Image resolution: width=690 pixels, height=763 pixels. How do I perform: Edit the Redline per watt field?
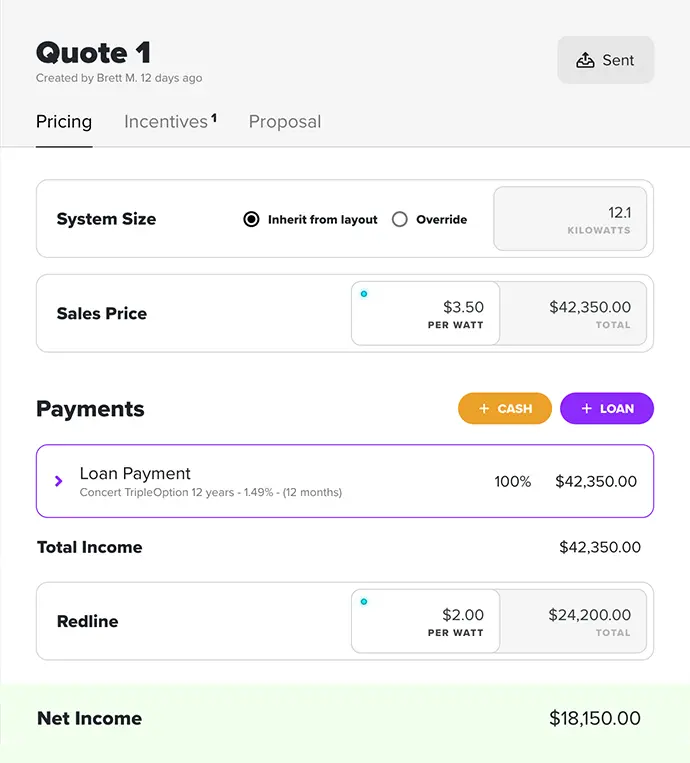point(426,622)
